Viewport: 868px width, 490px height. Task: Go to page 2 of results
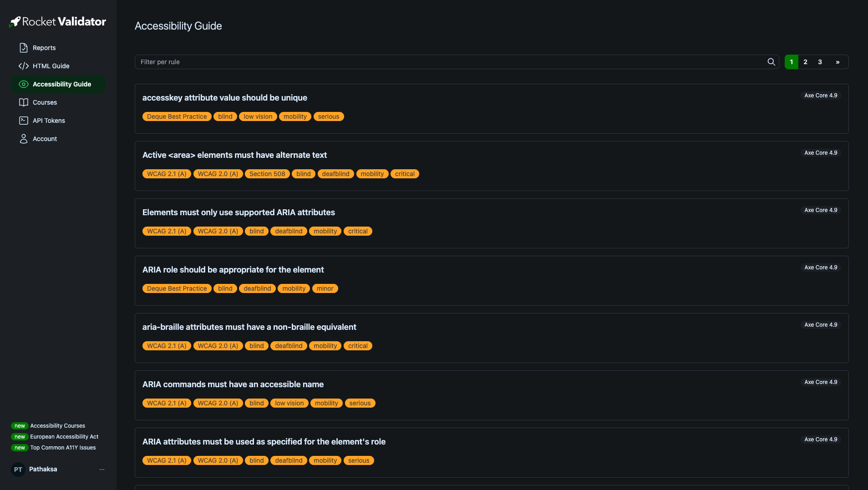point(805,62)
